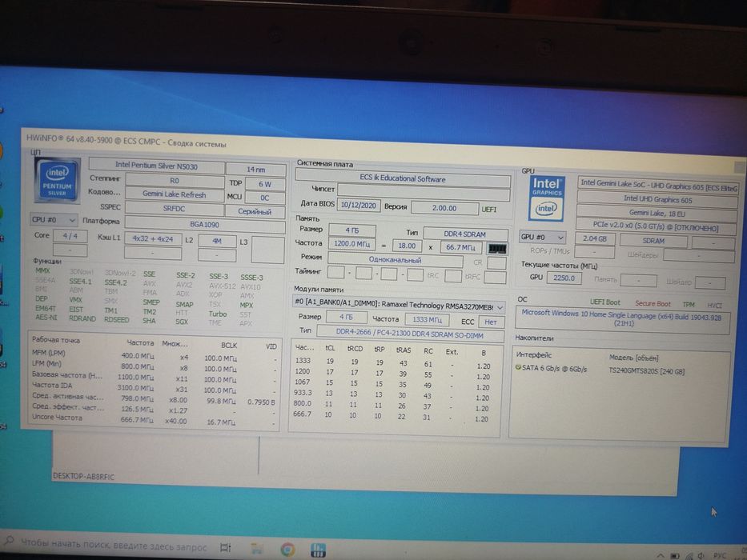The height and width of the screenshot is (560, 747).
Task: Click the Intel Pentium Silver N5030 name field
Action: pyautogui.click(x=156, y=166)
